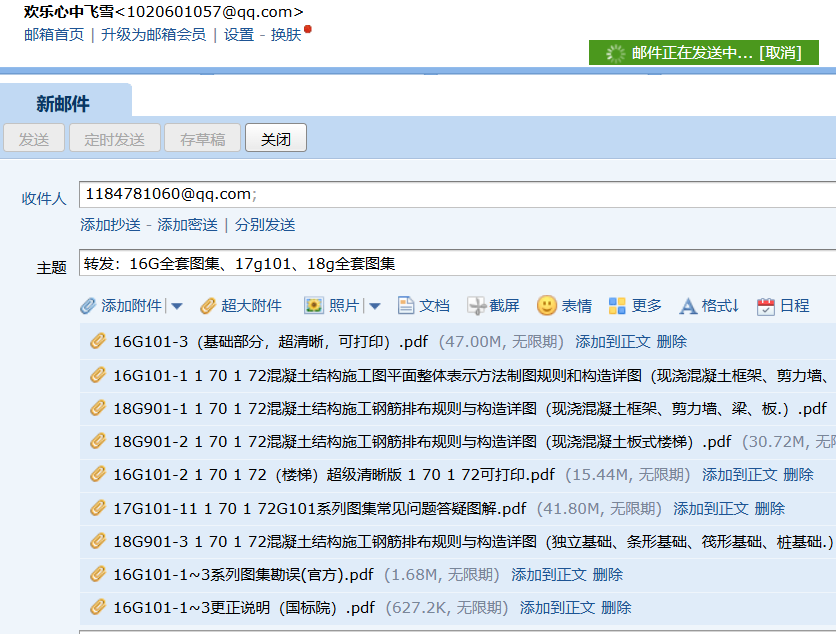Click the paperclip icon beside 18G901-2 attachment
Viewport: 836px width, 634px height.
point(98,441)
